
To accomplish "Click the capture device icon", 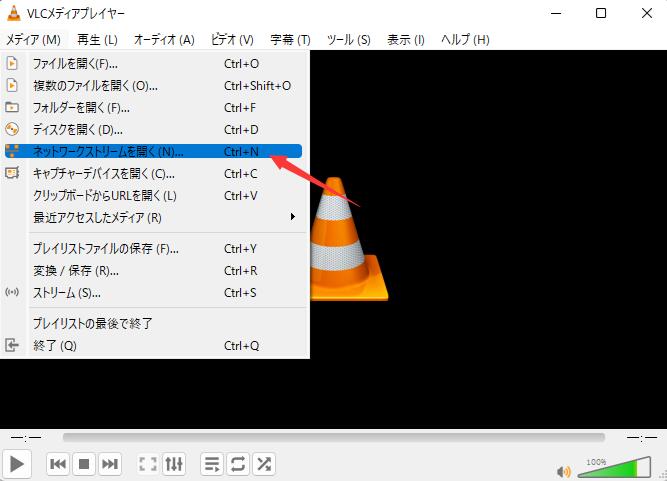I will [12, 173].
